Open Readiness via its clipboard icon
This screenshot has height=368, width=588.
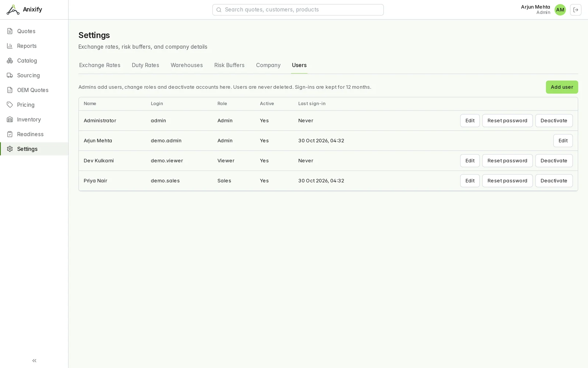click(10, 134)
